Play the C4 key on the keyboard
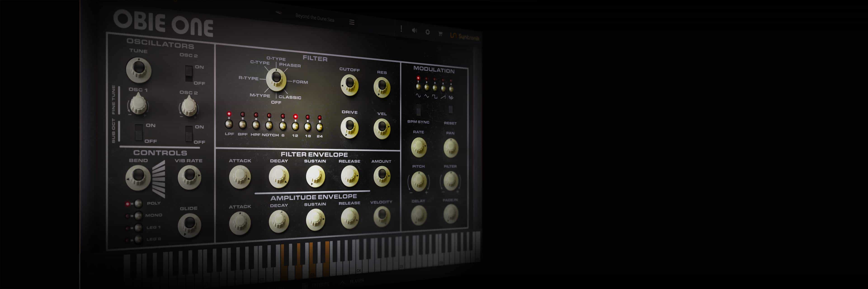The image size is (868, 289). 359,257
